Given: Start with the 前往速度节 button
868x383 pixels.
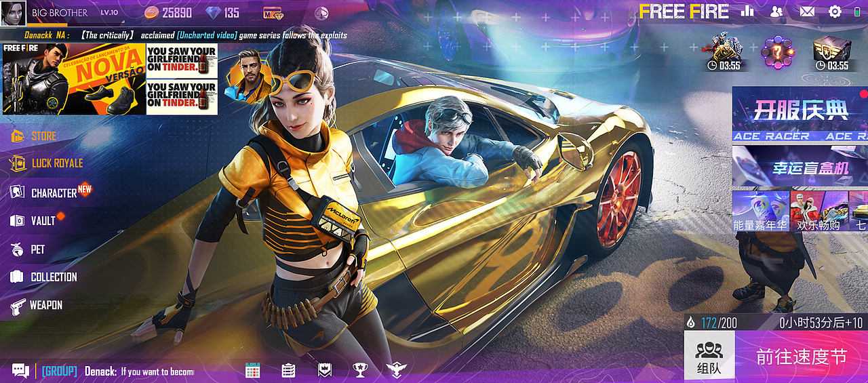Looking at the screenshot, I should 801,357.
